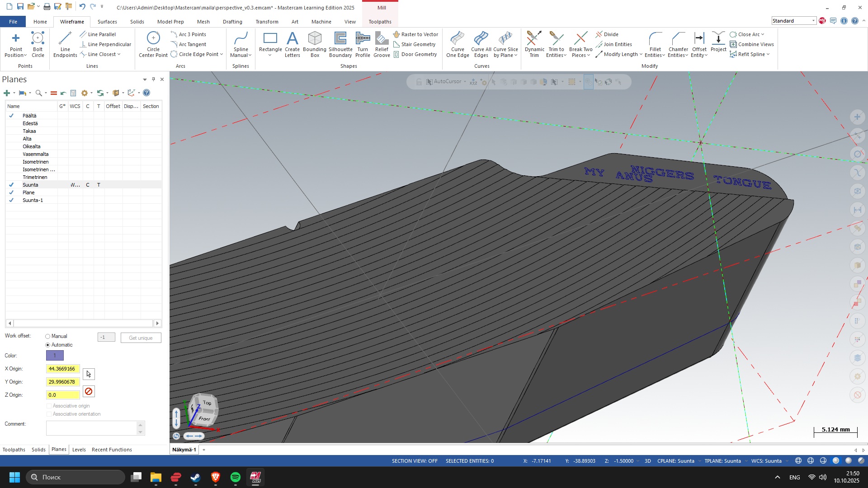The height and width of the screenshot is (488, 868).
Task: Open the Levels tab at bottom
Action: click(79, 450)
